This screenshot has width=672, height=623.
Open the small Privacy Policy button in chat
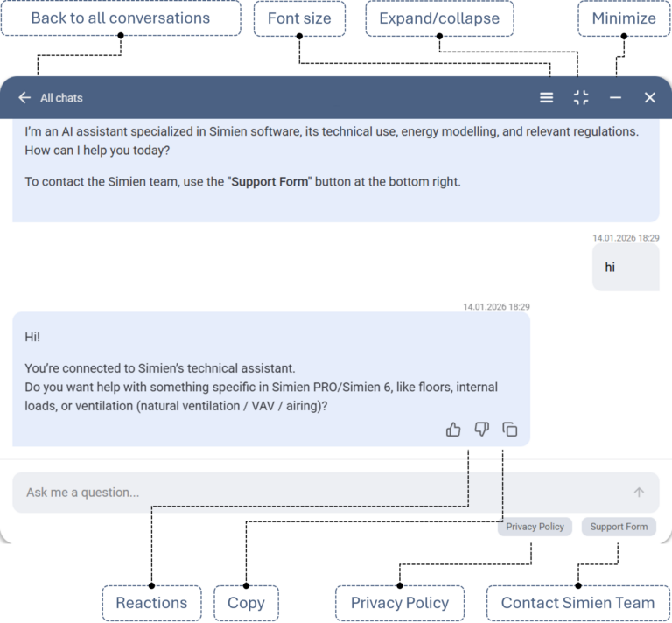[535, 527]
